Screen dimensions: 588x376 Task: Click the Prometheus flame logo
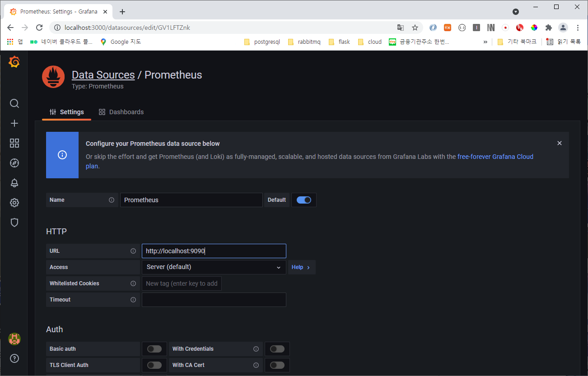(x=53, y=77)
